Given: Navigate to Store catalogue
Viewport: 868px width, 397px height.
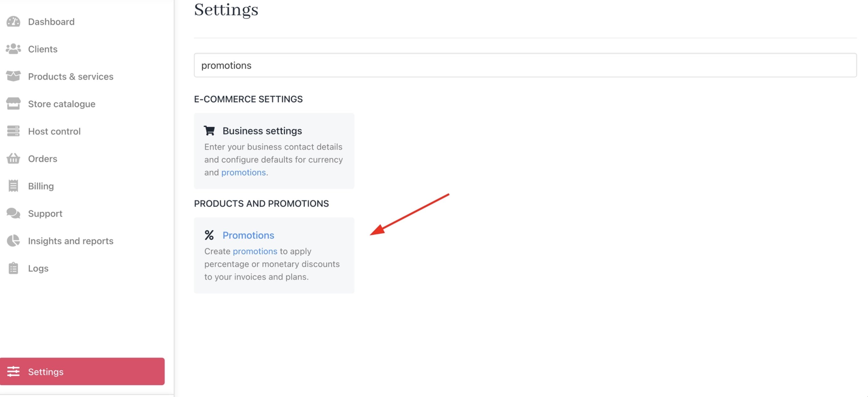Looking at the screenshot, I should 62,104.
